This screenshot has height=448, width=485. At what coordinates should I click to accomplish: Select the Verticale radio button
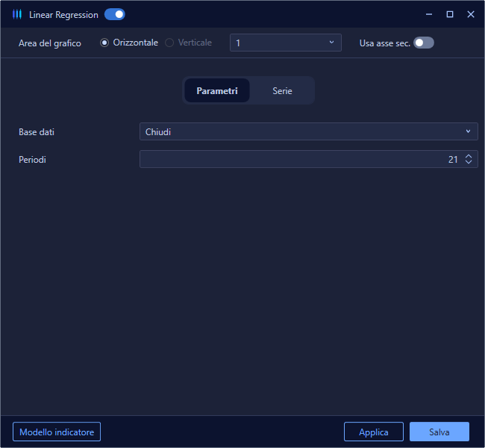169,43
